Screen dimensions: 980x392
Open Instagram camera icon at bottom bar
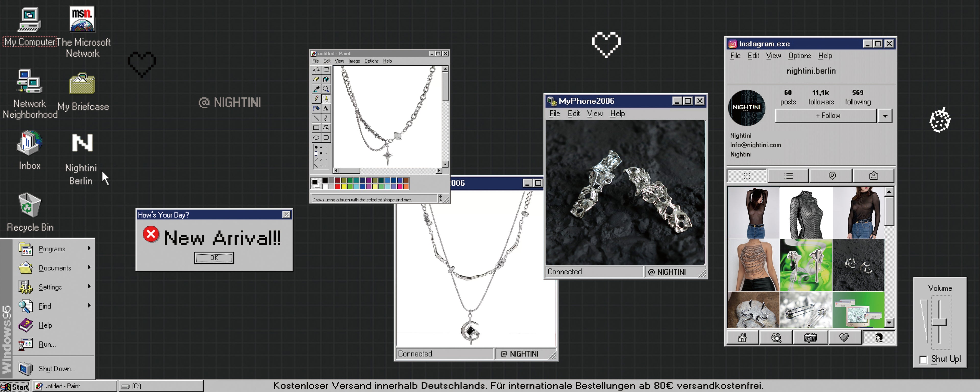pyautogui.click(x=810, y=338)
